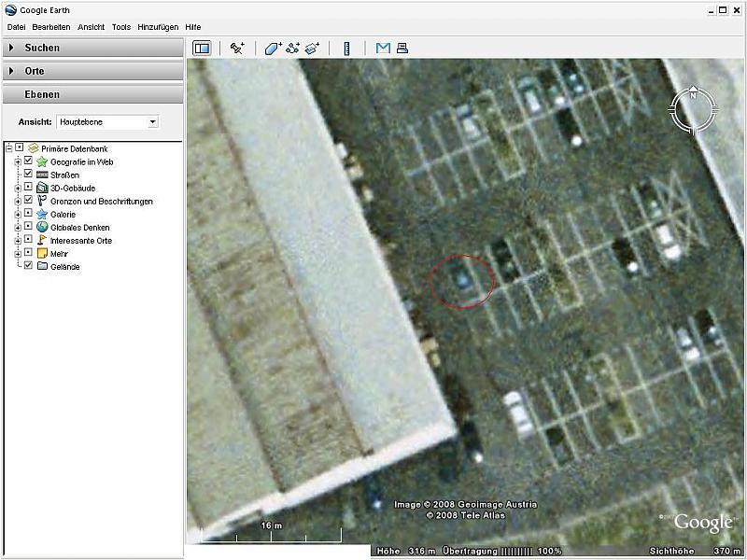This screenshot has height=560, width=747.
Task: Toggle the Geografie im Web checkbox
Action: click(28, 161)
